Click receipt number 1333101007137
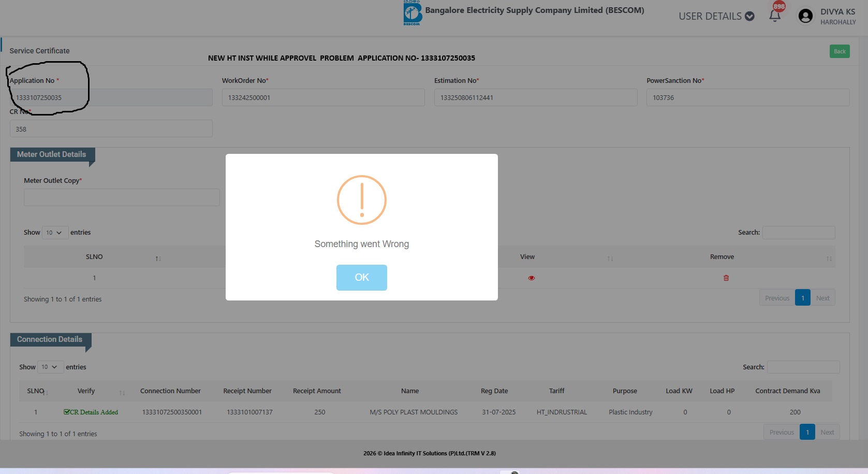Image resolution: width=868 pixels, height=474 pixels. click(249, 412)
